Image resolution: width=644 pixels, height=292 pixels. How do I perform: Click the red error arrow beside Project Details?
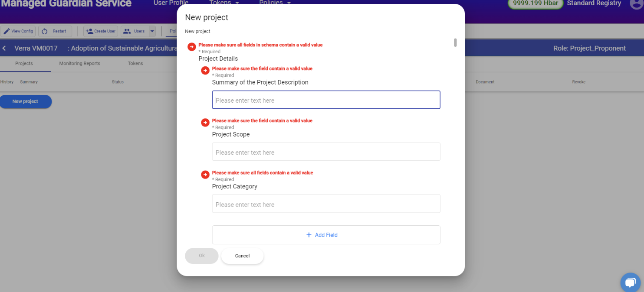192,47
